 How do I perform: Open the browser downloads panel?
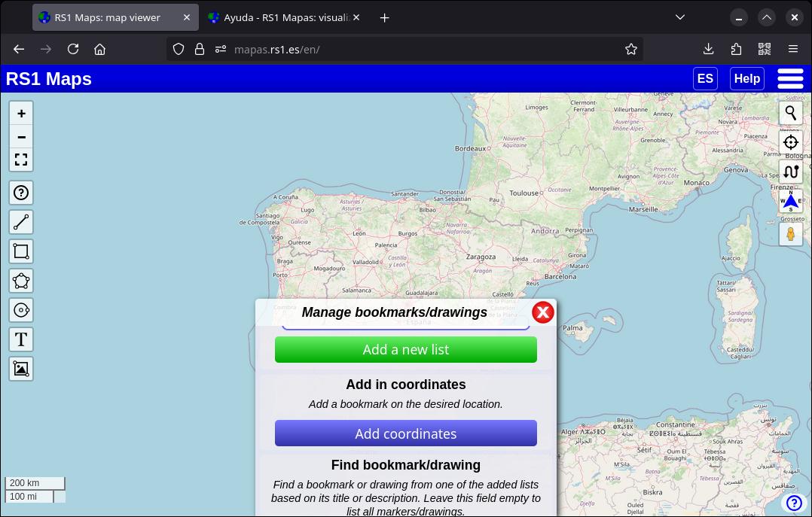click(708, 49)
